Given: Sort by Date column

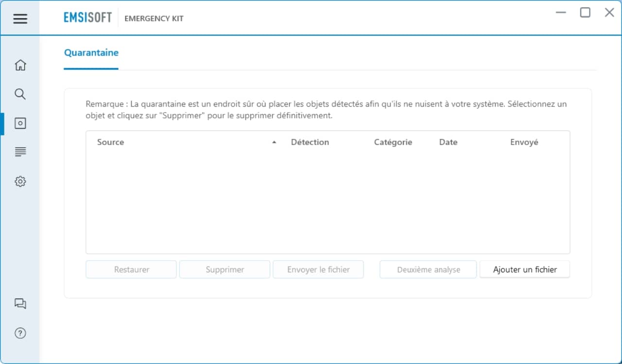Looking at the screenshot, I should point(448,142).
